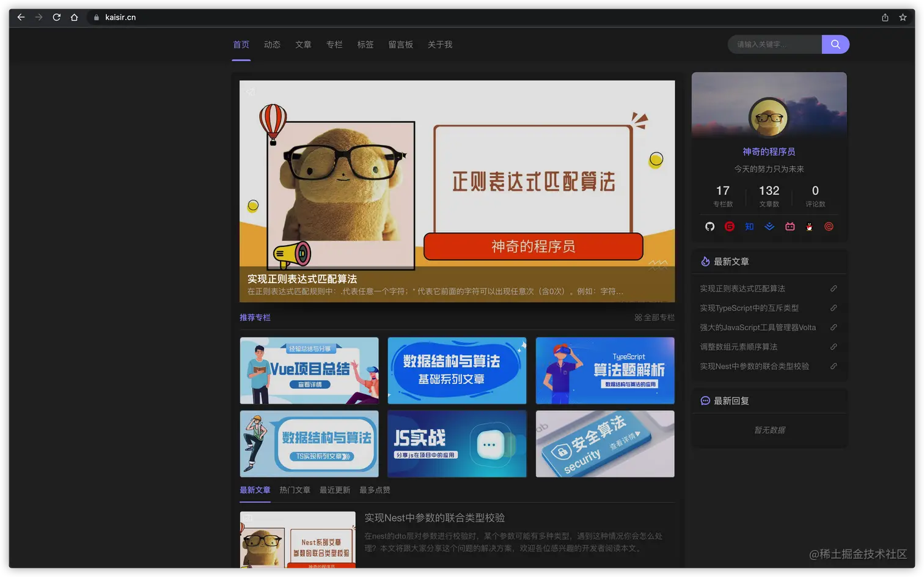Image resolution: width=924 pixels, height=577 pixels.
Task: Open the blue Juejin icon
Action: 769,226
